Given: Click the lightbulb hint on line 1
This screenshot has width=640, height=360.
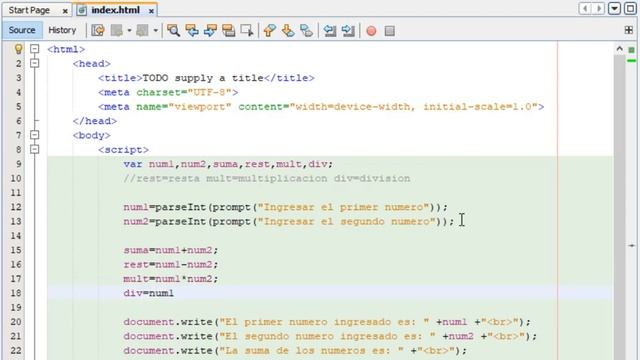Looking at the screenshot, I should [18, 49].
